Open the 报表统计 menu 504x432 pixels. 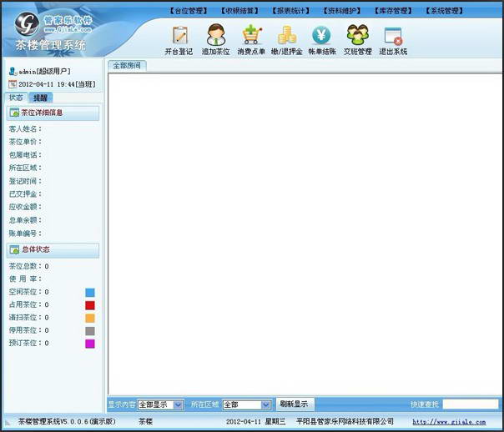coord(291,11)
